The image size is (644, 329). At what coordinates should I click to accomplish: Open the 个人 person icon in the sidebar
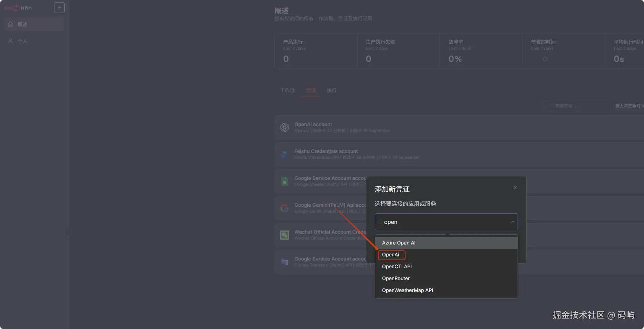click(x=10, y=41)
